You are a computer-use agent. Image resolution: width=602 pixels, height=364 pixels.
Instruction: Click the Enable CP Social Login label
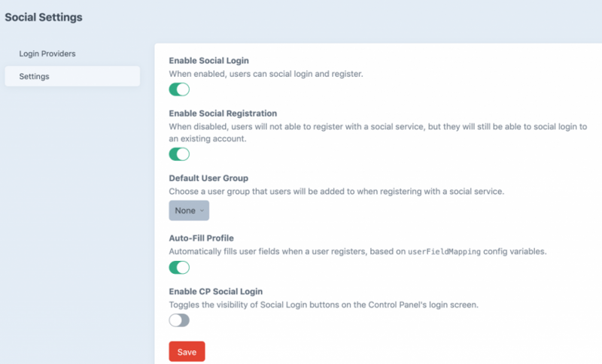coord(215,291)
